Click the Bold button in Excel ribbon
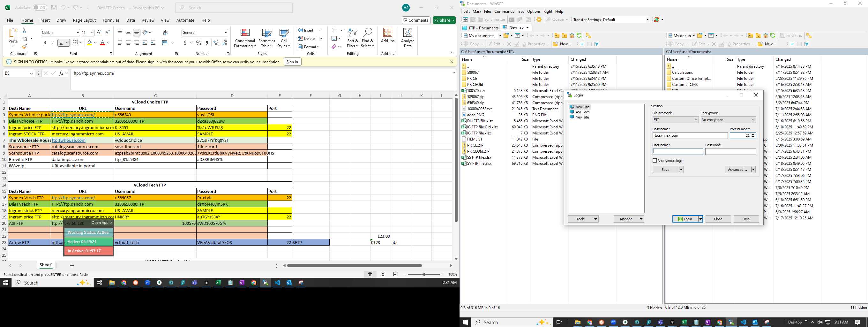868x327 pixels. point(44,43)
